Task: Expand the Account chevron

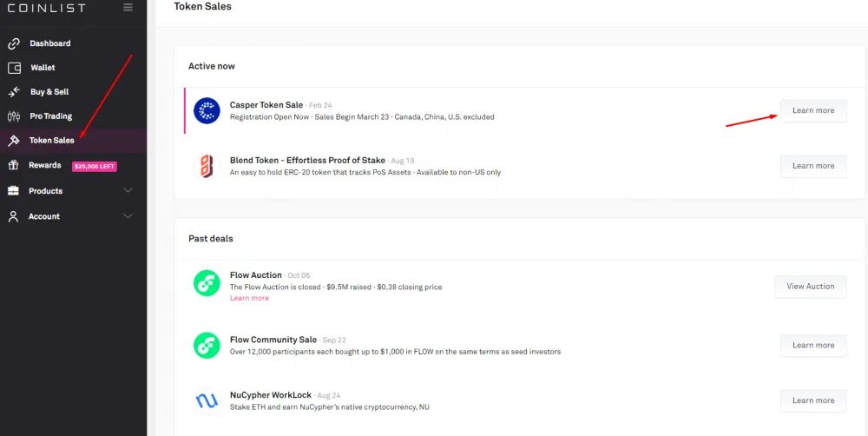Action: click(128, 216)
